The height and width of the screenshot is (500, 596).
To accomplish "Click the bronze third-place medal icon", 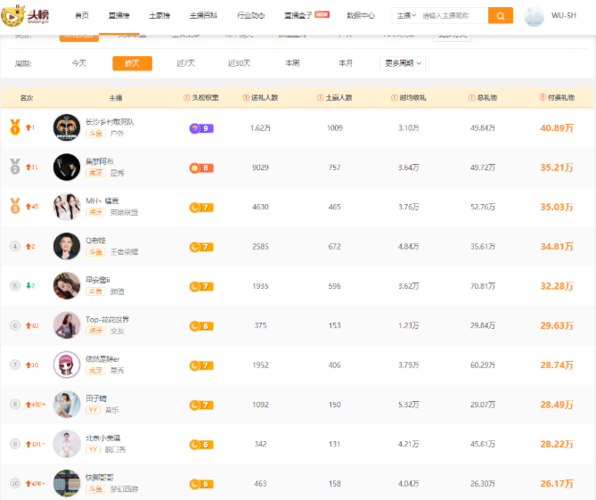I will [x=15, y=206].
